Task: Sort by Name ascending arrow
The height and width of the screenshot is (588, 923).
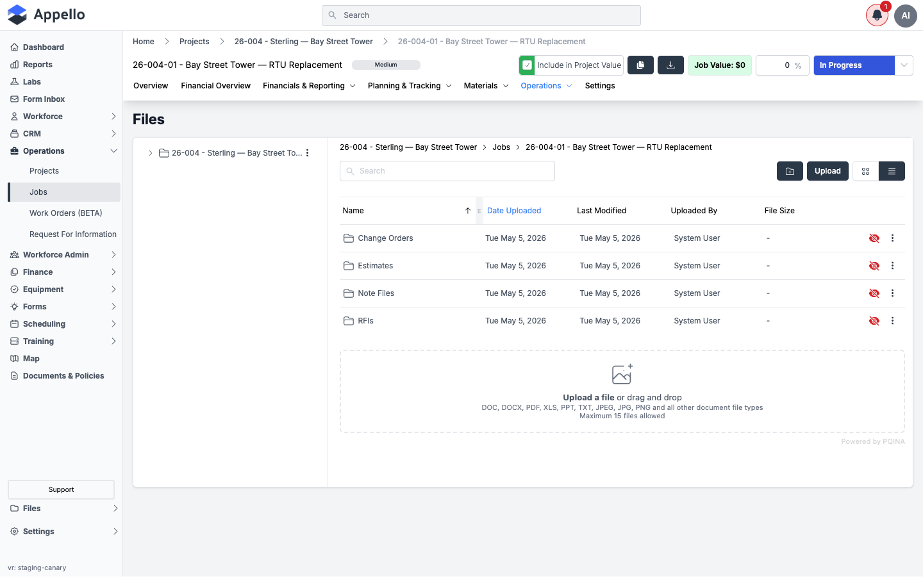Action: tap(468, 211)
